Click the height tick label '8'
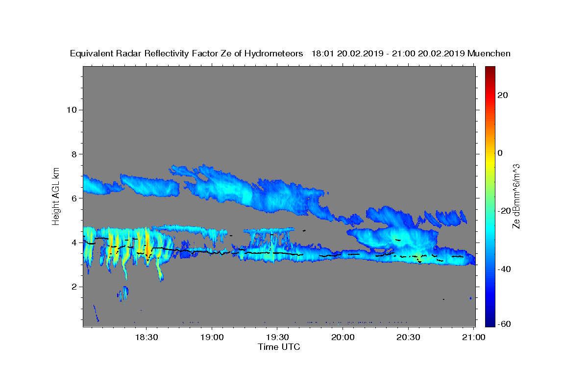 [x=73, y=154]
